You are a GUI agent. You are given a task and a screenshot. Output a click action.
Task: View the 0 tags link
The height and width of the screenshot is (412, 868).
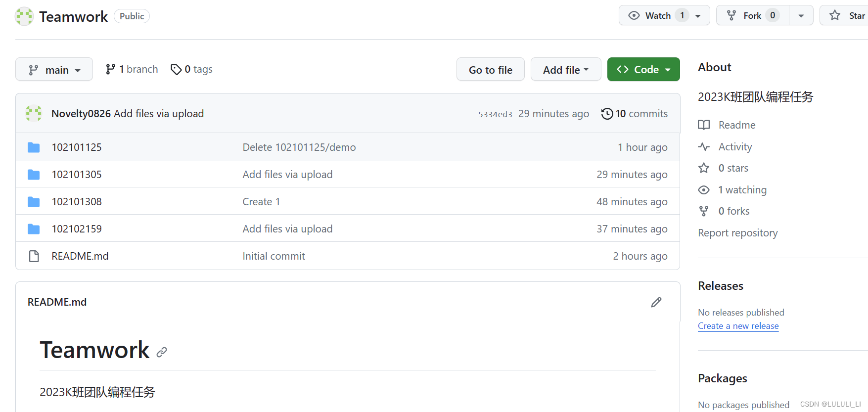pyautogui.click(x=192, y=69)
